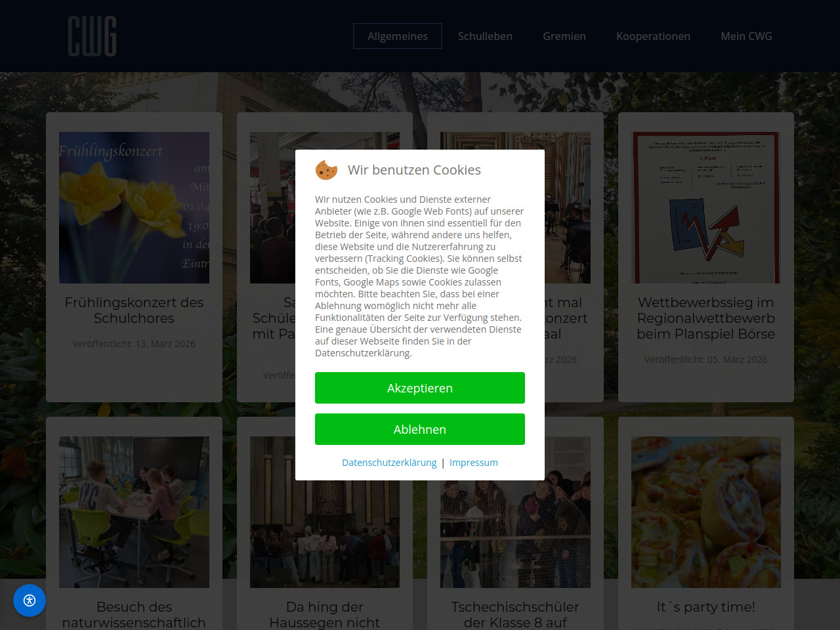Open the Gremien menu
Screen dimensions: 840x630
(x=564, y=36)
